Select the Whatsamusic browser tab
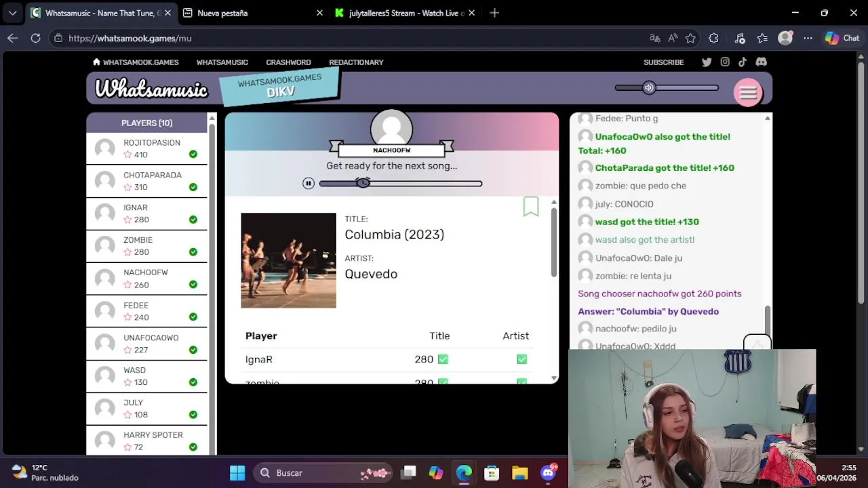Image resolution: width=868 pixels, height=488 pixels. click(100, 13)
